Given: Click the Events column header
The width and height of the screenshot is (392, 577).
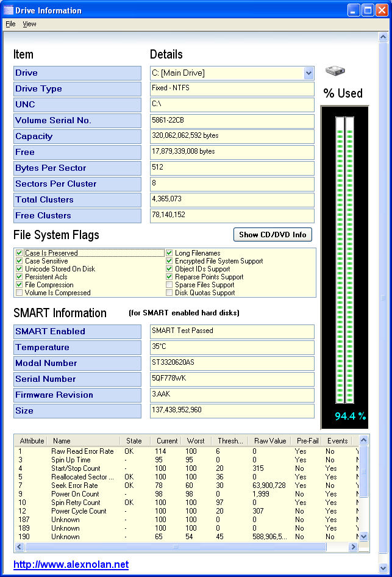Looking at the screenshot, I should [337, 441].
